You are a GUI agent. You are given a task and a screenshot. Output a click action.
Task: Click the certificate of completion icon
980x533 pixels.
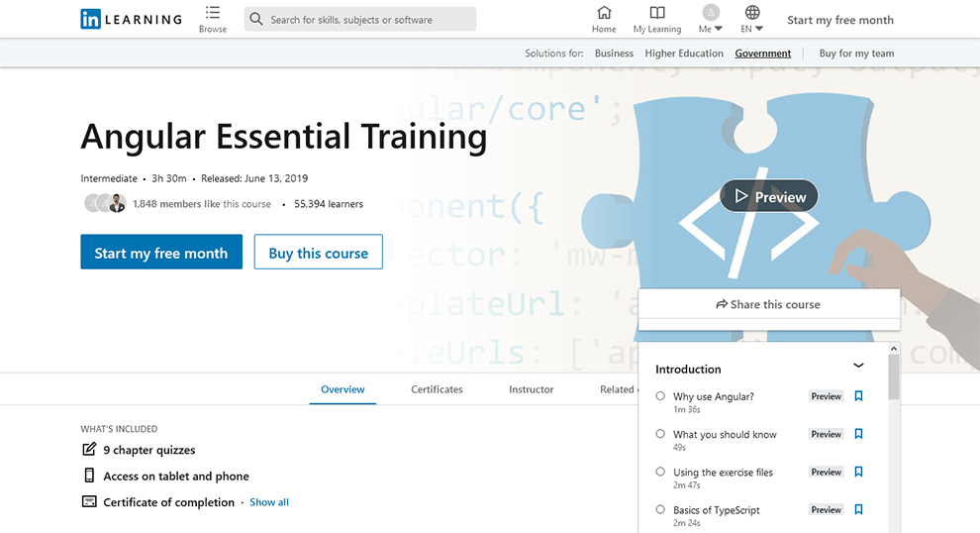pos(89,501)
